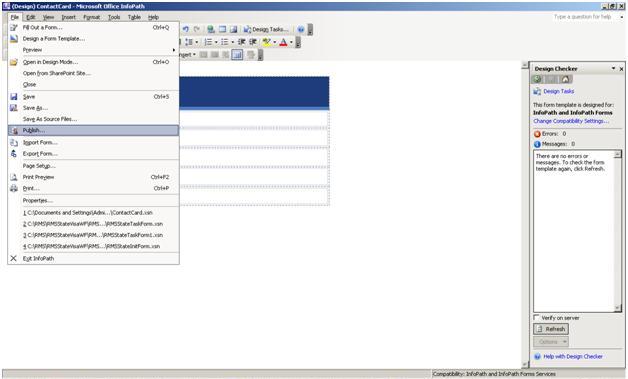The height and width of the screenshot is (379, 628).
Task: Open the Design Checker pane dropdown arrow
Action: click(613, 69)
